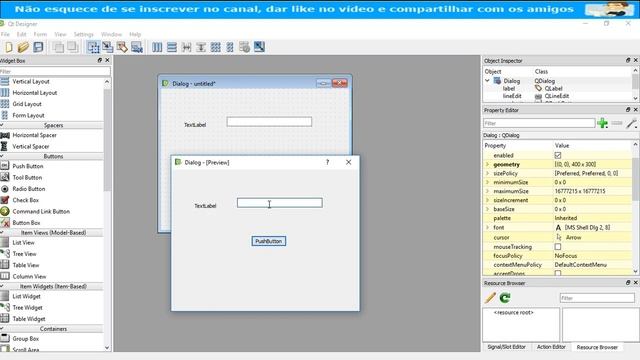The image size is (640, 360).
Task: Click the preview dialog help question mark
Action: (327, 162)
